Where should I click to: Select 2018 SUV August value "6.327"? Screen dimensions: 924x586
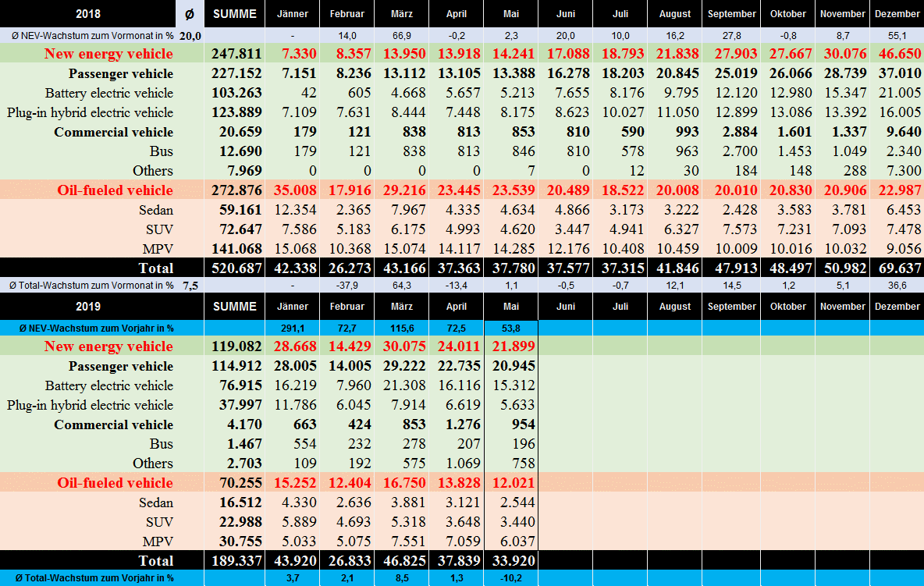click(x=681, y=229)
